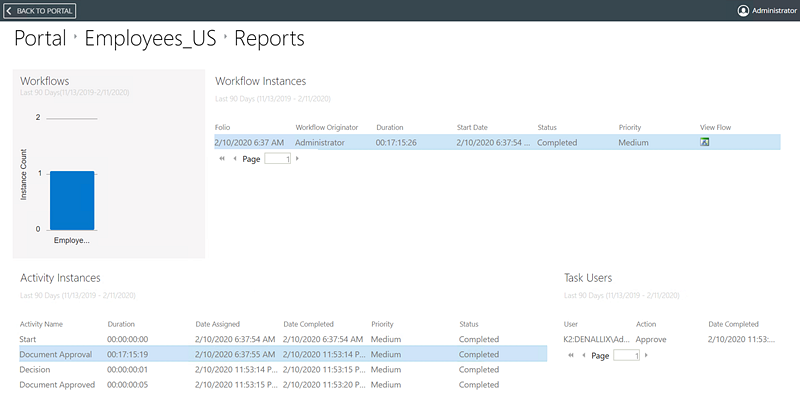Select the Decision activity row
Screen dimensions: 800x393
coord(283,370)
